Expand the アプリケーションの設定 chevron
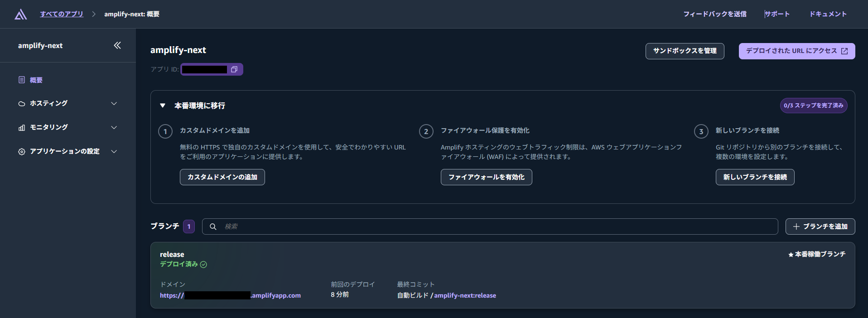The height and width of the screenshot is (318, 868). (x=114, y=152)
